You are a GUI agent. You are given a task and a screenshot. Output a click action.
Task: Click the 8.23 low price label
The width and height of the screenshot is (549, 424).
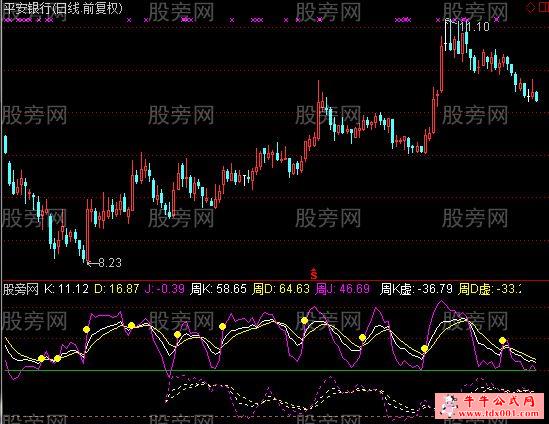point(110,263)
